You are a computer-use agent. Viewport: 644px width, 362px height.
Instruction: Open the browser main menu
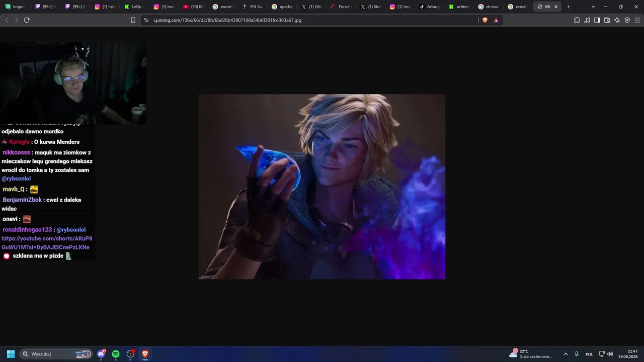[x=637, y=20]
